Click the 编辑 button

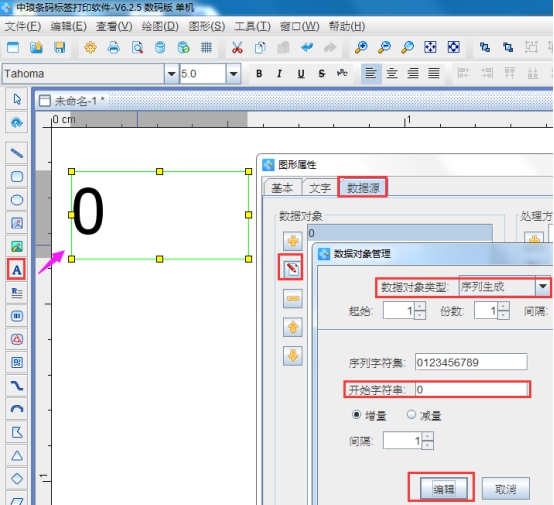point(443,489)
